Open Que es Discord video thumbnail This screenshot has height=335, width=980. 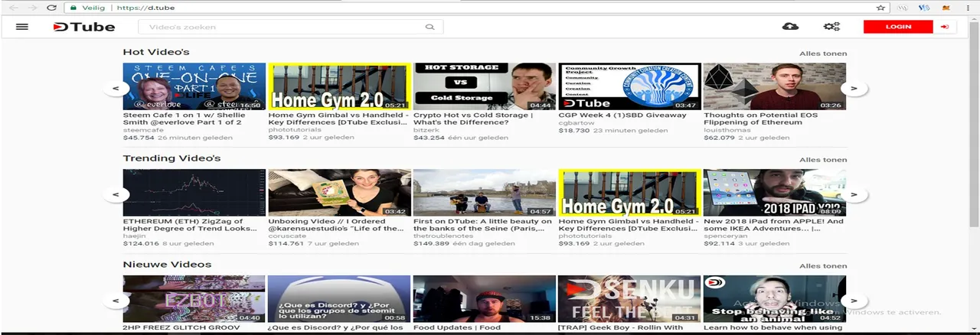[x=339, y=299]
